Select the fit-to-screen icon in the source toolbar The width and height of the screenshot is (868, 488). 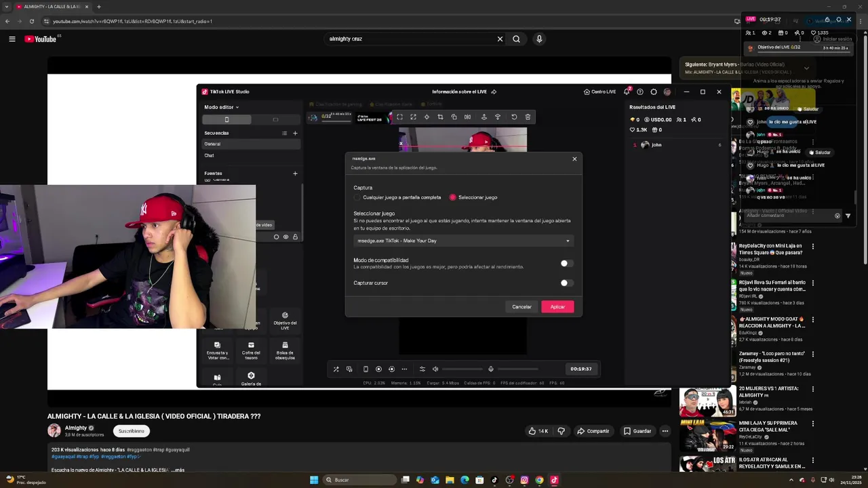pos(399,117)
